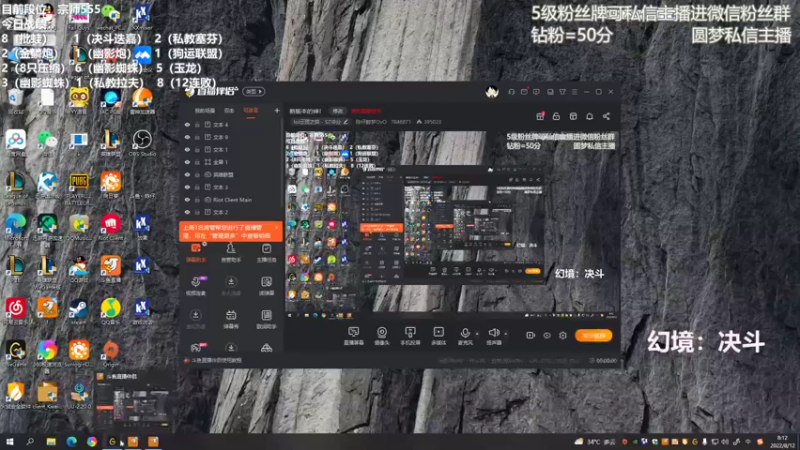The image size is (800, 450).
Task: Click the stream preview area
Action: pos(451,224)
